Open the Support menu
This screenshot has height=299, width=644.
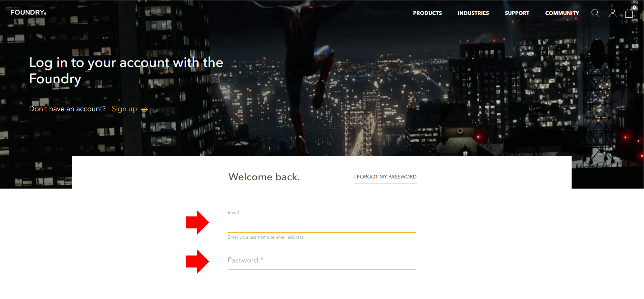point(517,13)
